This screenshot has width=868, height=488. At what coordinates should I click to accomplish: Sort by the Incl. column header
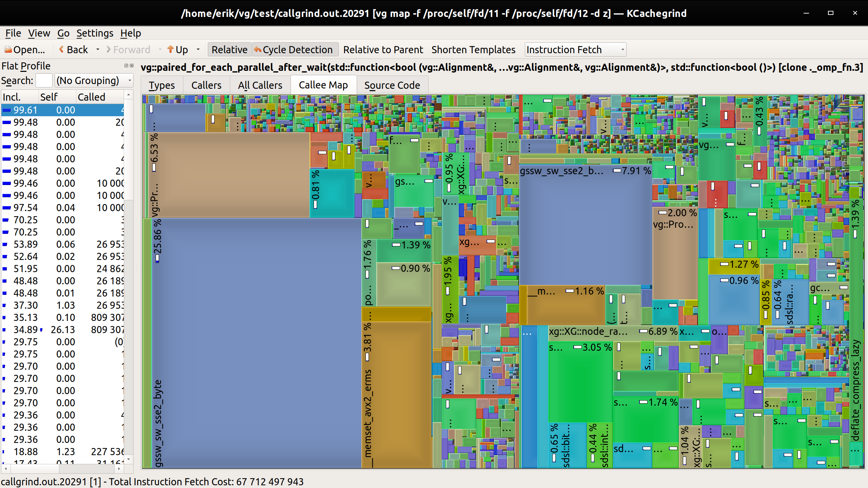[x=12, y=97]
